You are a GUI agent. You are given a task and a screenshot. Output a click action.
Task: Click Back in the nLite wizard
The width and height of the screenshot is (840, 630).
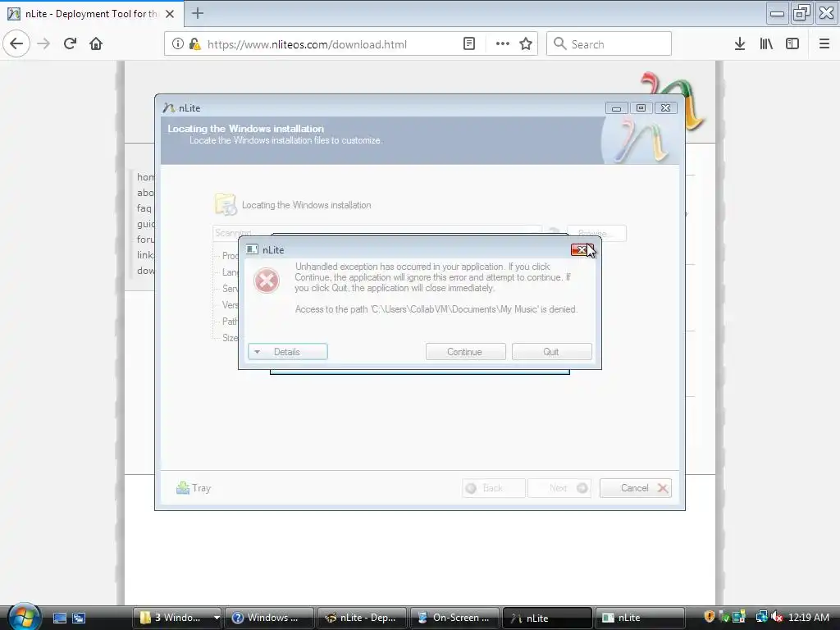[x=493, y=488]
